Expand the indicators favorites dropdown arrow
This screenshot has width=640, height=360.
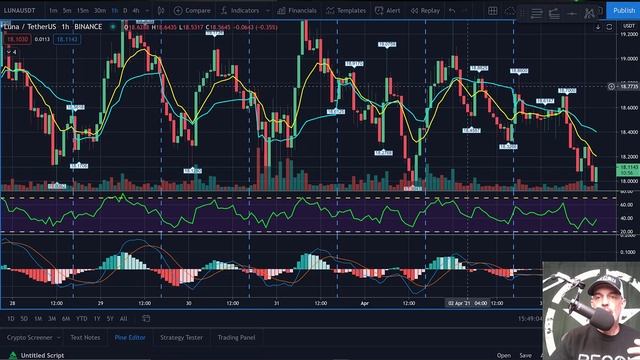[x=268, y=11]
